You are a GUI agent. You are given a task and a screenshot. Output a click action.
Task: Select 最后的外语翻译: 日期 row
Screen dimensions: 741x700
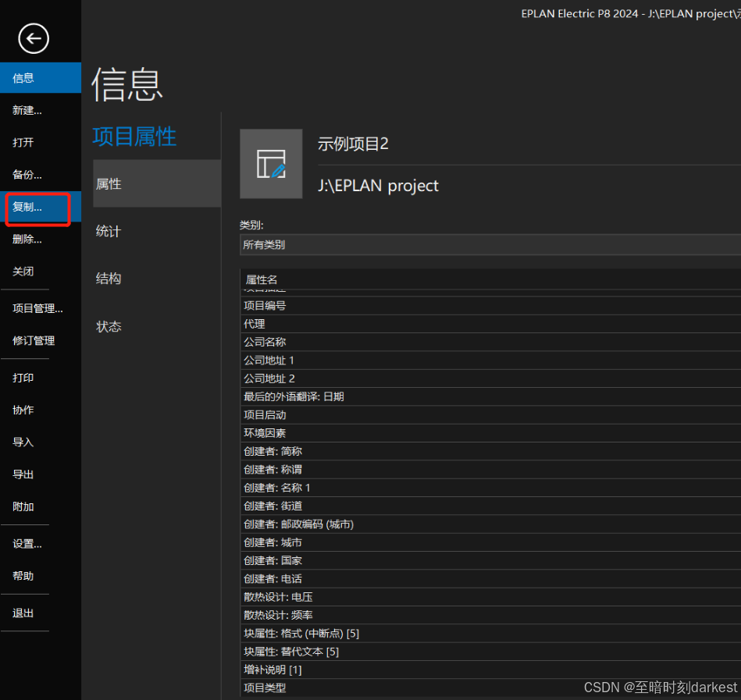pyautogui.click(x=490, y=396)
